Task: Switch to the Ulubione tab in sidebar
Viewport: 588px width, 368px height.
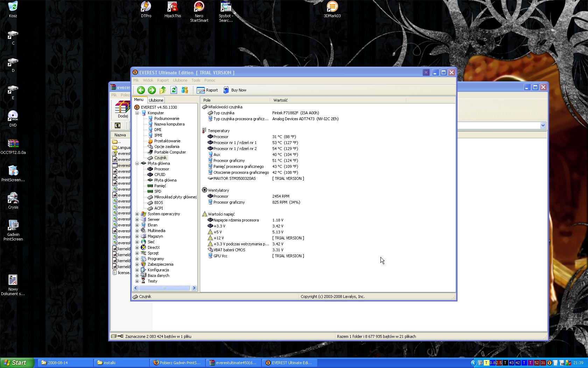Action: click(x=156, y=100)
